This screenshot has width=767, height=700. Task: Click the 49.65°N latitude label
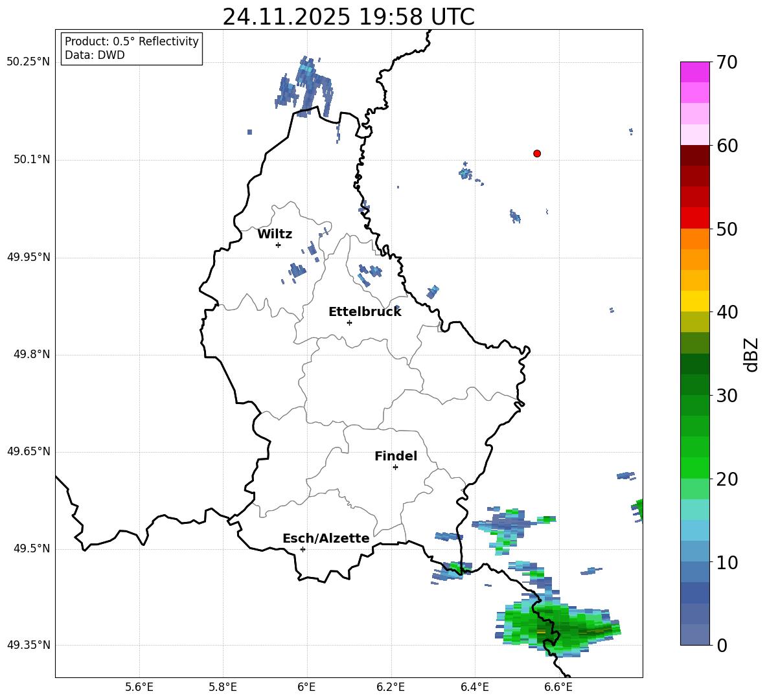tap(28, 451)
